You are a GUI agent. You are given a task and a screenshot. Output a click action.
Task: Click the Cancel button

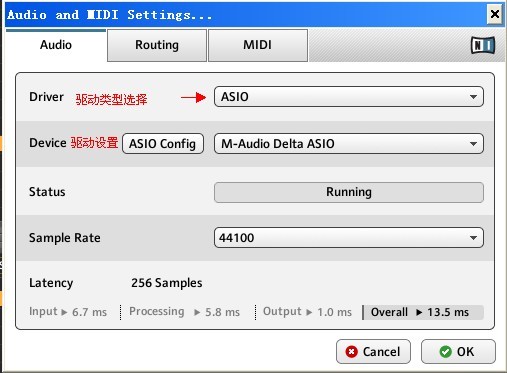(x=373, y=352)
